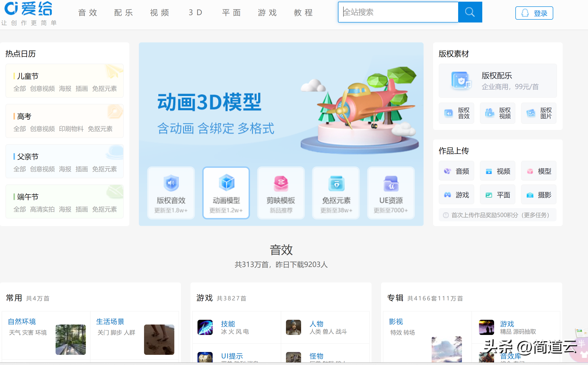588x365 pixels.
Task: Open the 技能 game sound link
Action: [228, 324]
